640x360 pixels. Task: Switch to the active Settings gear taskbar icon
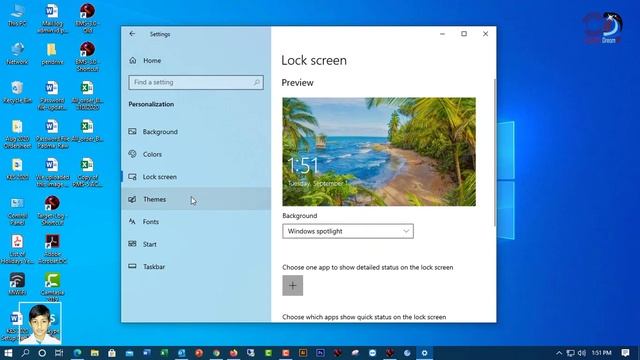click(x=424, y=353)
